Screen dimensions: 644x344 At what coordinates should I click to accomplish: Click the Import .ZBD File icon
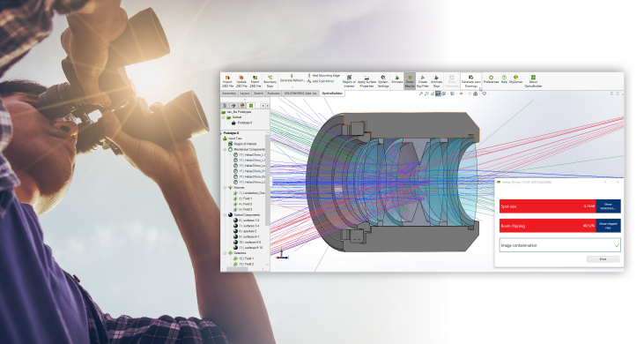(227, 81)
